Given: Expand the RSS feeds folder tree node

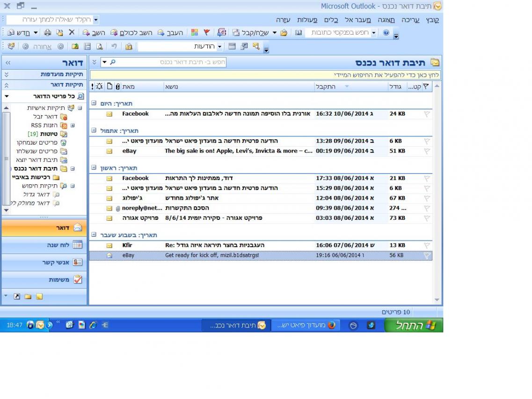Looking at the screenshot, I should [73, 125].
